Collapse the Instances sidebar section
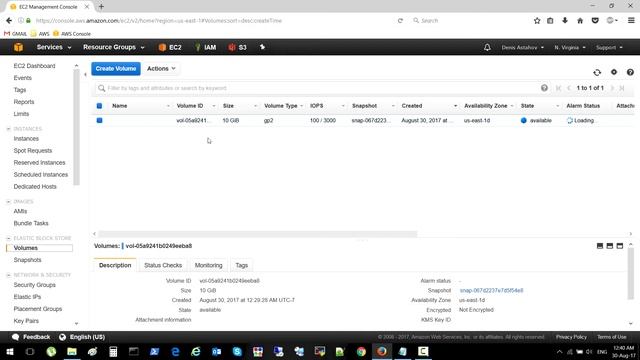The image size is (640, 360). point(9,129)
